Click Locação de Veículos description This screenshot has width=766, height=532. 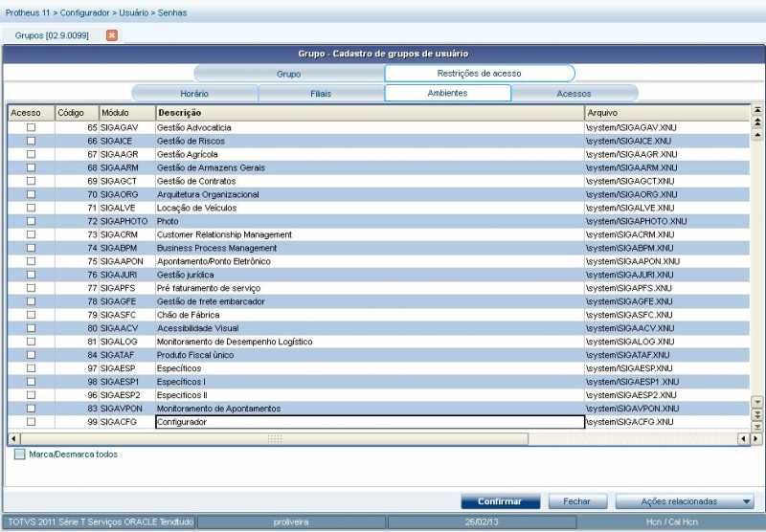coord(196,208)
